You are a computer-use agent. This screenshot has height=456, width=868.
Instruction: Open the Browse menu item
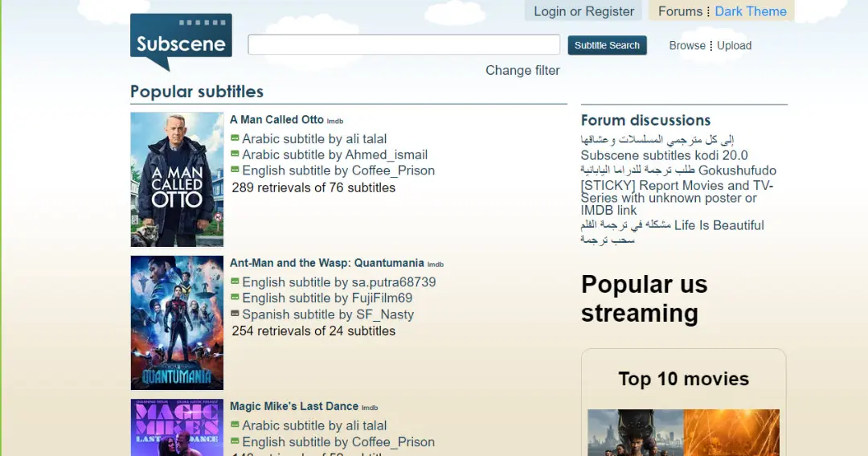687,45
